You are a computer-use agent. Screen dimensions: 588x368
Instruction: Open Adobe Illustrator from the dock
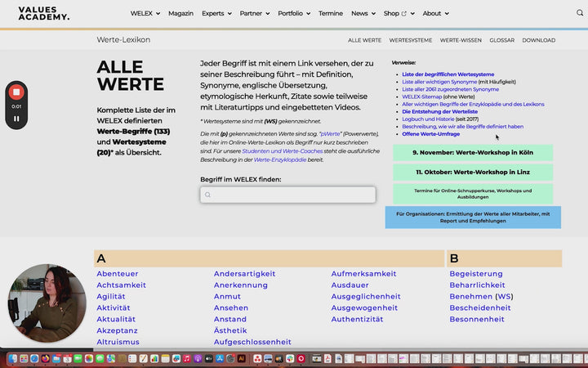tap(241, 359)
